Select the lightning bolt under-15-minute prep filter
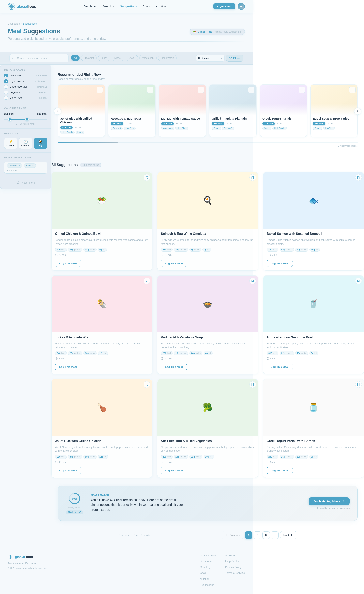This screenshot has height=594, width=364. coord(11,143)
